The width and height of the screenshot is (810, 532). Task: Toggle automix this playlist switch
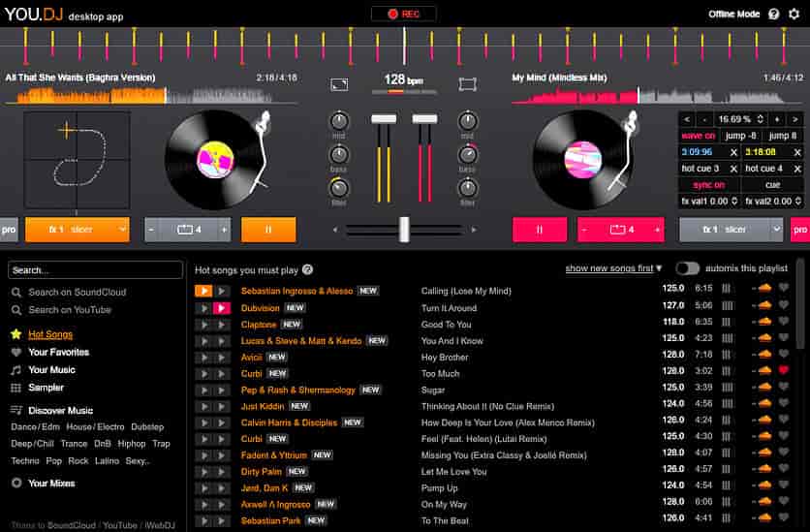tap(687, 268)
